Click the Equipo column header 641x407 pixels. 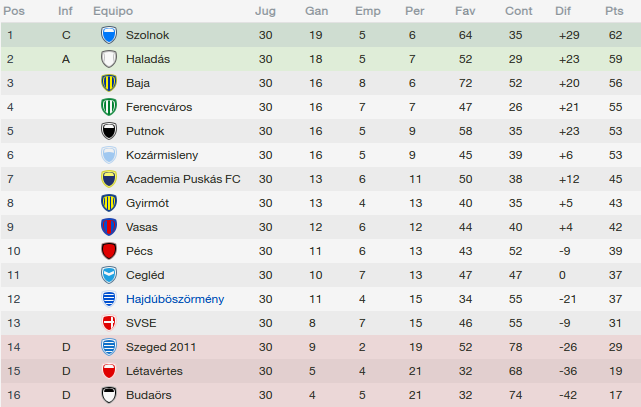(113, 11)
